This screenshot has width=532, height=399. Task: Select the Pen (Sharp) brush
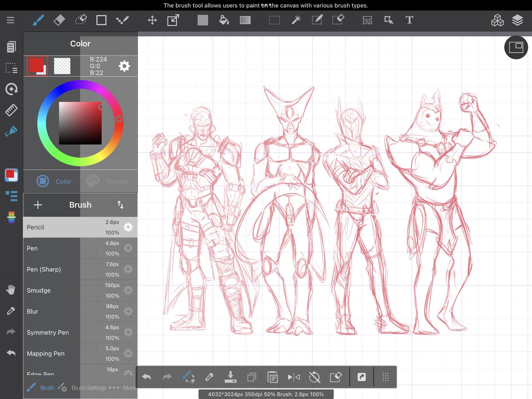(80, 269)
